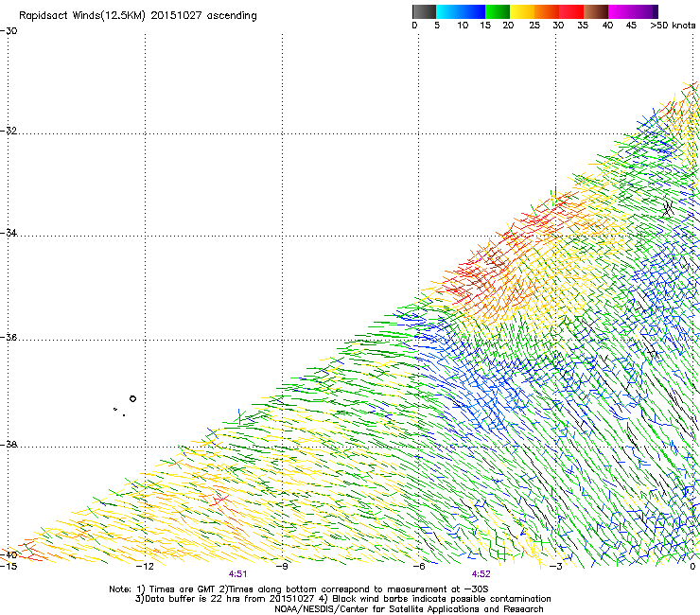Click the yellow 20-25 knots color segment
Screen dimensions: 700x615
pos(522,11)
